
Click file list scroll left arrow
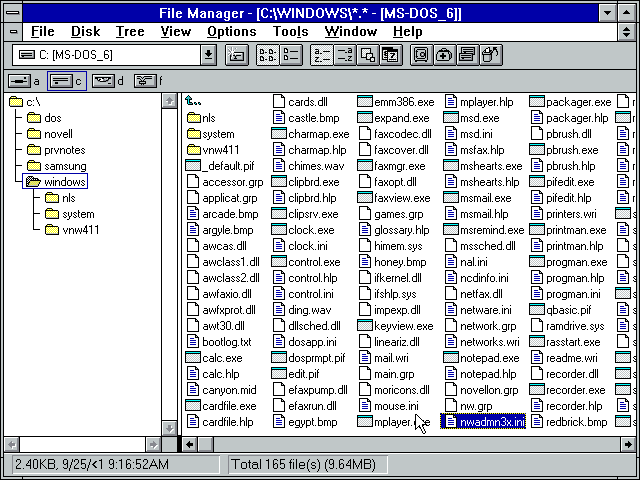pos(189,444)
